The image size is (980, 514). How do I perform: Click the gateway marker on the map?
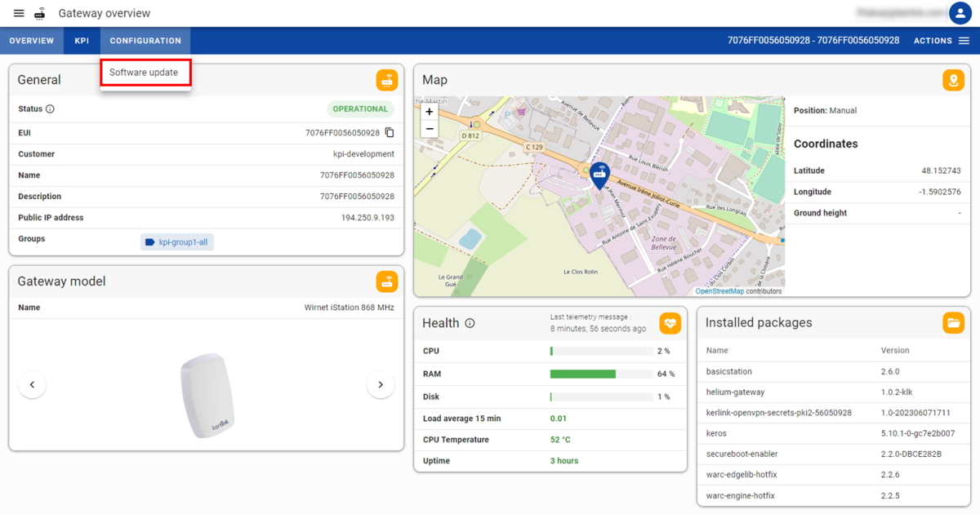point(600,175)
